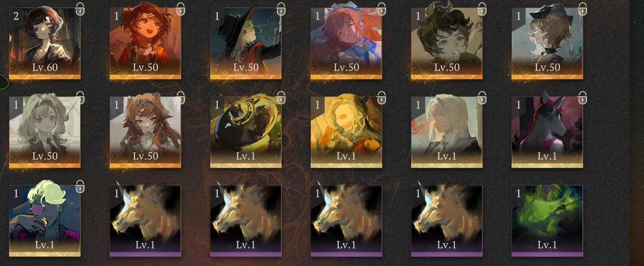The image size is (644, 266).
Task: Select the Lv.60 dark-haired girl card
Action: [x=45, y=43]
